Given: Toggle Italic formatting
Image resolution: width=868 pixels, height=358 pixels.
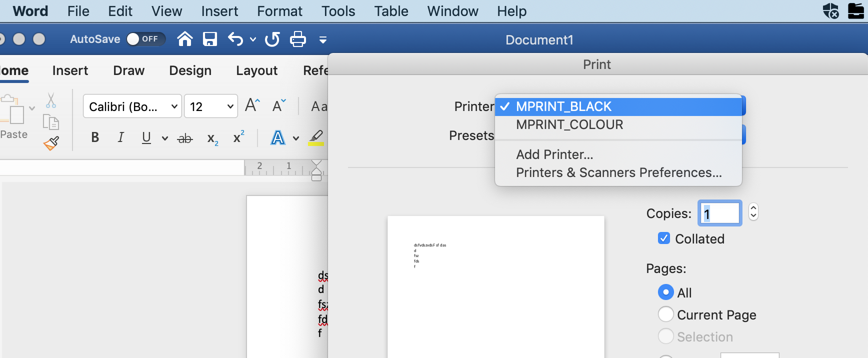Looking at the screenshot, I should [120, 137].
